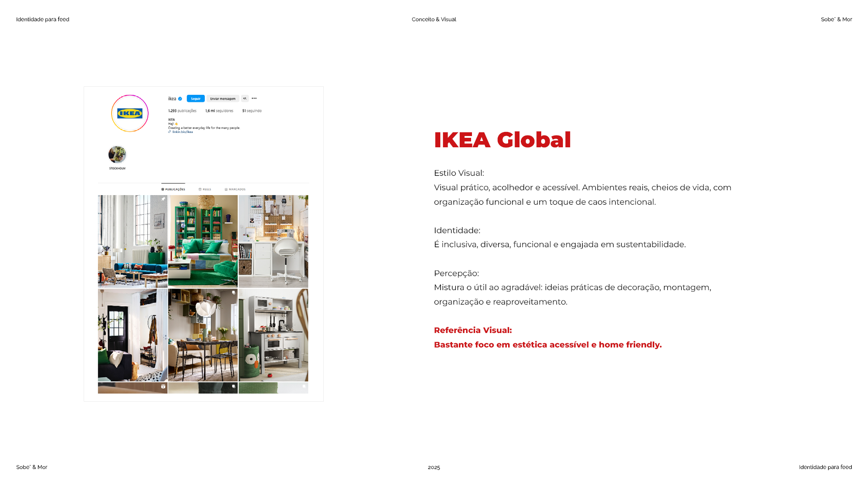Open the black door entryway post
Viewport: 868px width, 488px height.
pos(132,335)
